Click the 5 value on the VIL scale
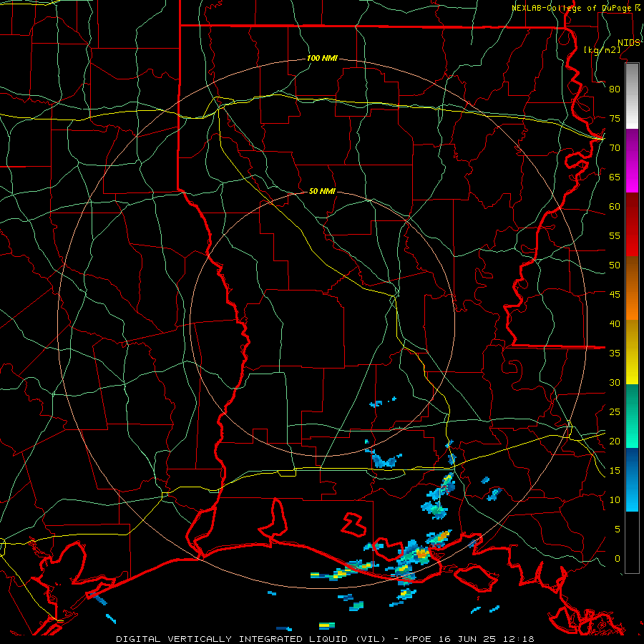This screenshot has height=644, width=644. point(618,530)
